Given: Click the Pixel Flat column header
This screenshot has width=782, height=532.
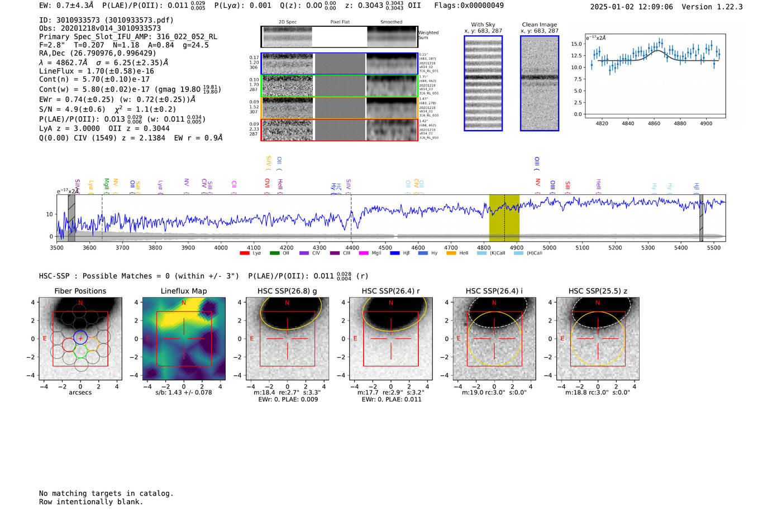Looking at the screenshot, I should pos(340,22).
